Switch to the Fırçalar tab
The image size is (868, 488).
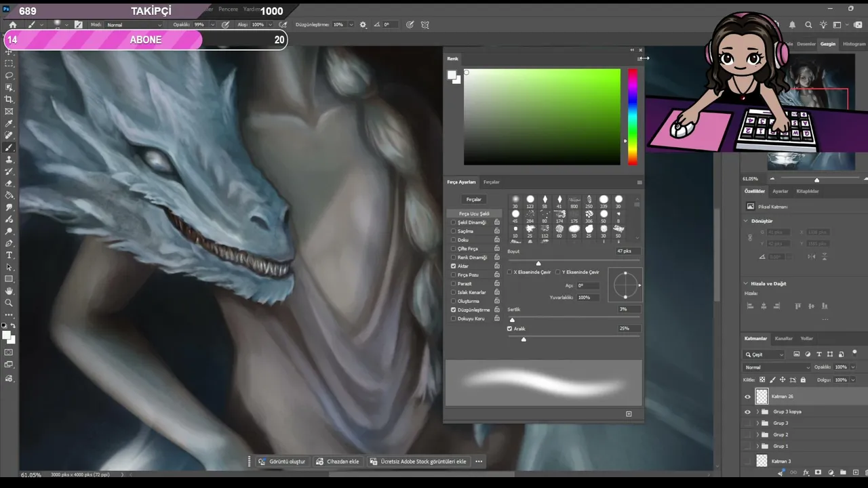tap(492, 182)
